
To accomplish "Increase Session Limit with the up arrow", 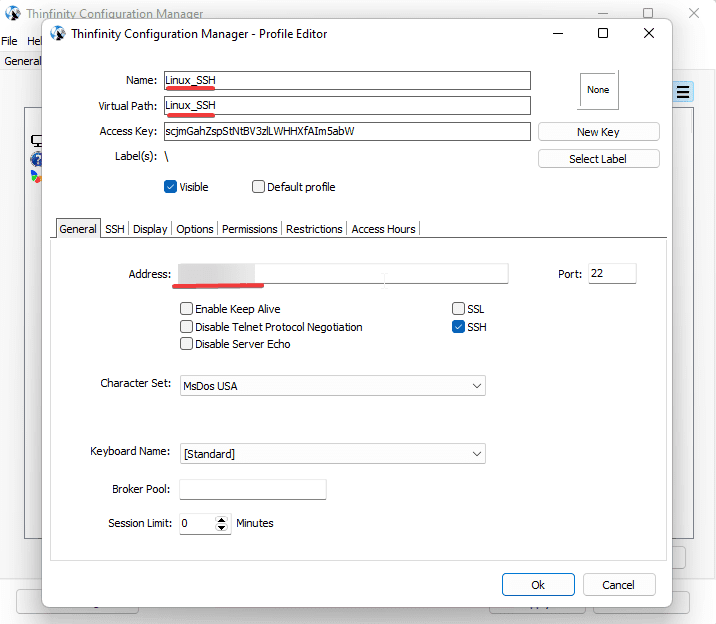I will pos(221,519).
